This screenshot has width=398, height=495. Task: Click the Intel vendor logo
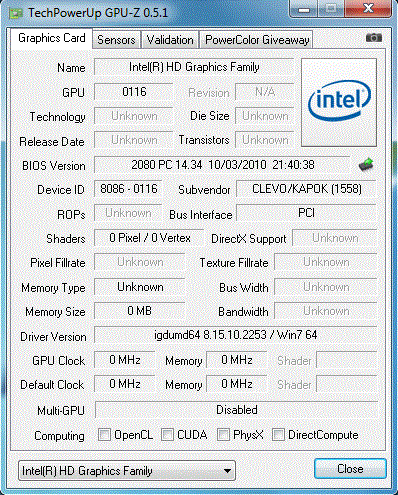339,102
